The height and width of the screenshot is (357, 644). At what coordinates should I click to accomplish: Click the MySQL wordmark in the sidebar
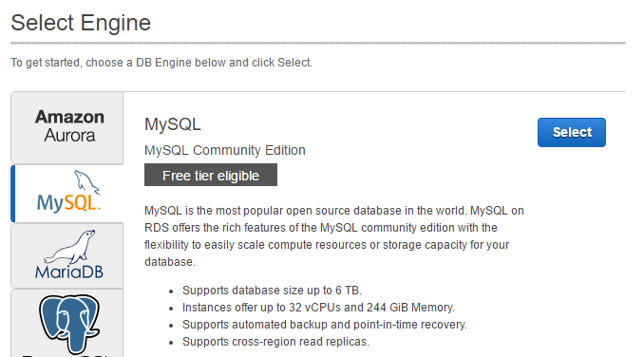tap(68, 202)
